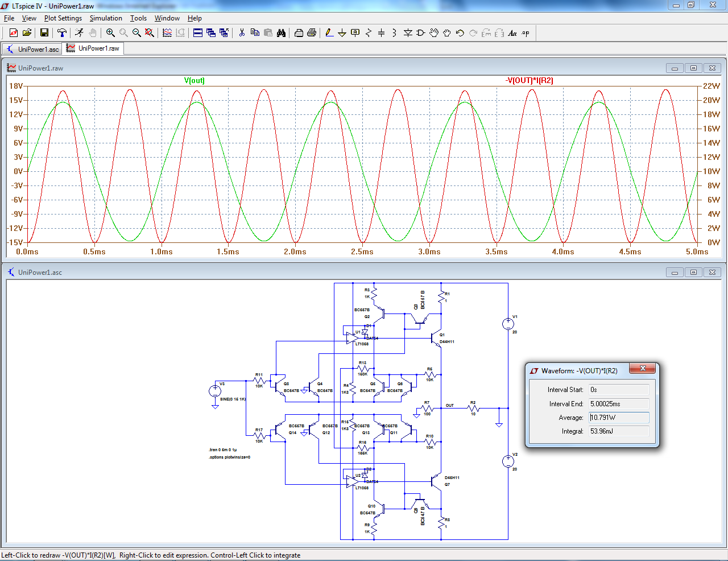Select resistor R2 in the schematic
Screen dimensions: 728x561
click(x=473, y=408)
